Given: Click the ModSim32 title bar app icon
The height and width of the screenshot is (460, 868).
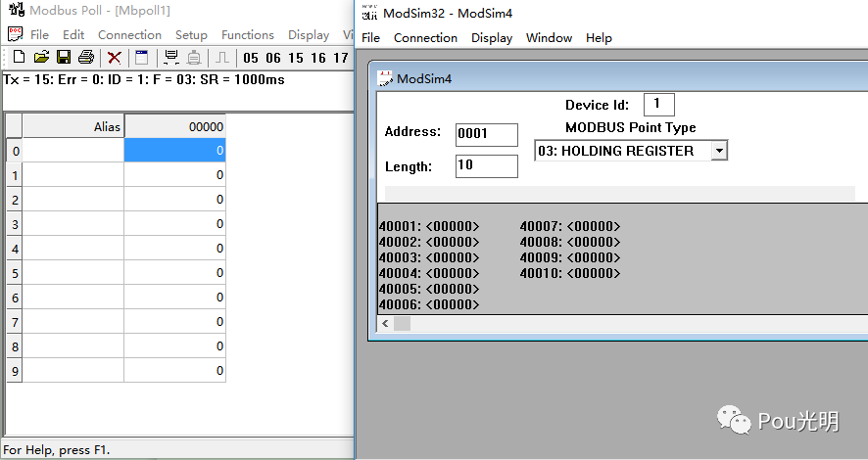Looking at the screenshot, I should tap(369, 12).
